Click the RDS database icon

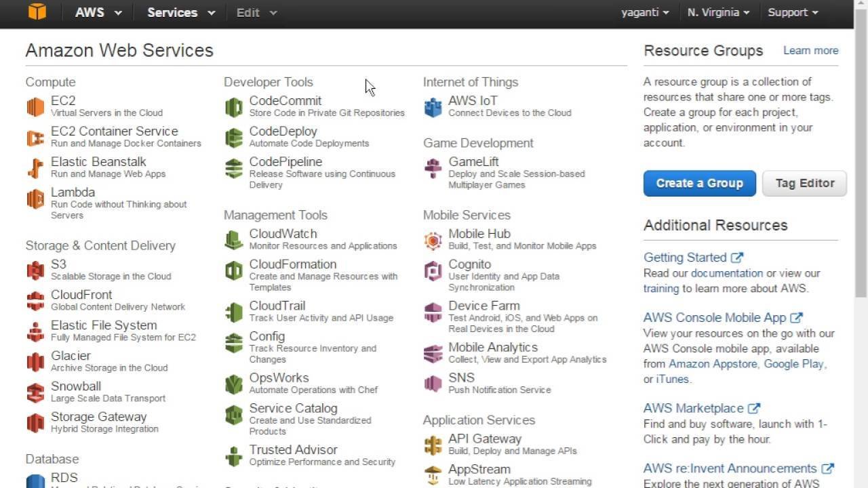click(x=35, y=481)
